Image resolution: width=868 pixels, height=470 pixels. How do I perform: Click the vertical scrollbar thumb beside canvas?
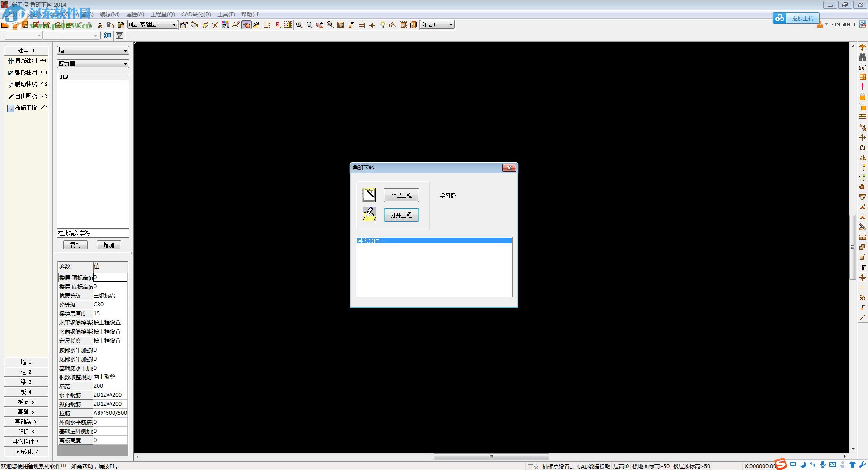coord(853,247)
